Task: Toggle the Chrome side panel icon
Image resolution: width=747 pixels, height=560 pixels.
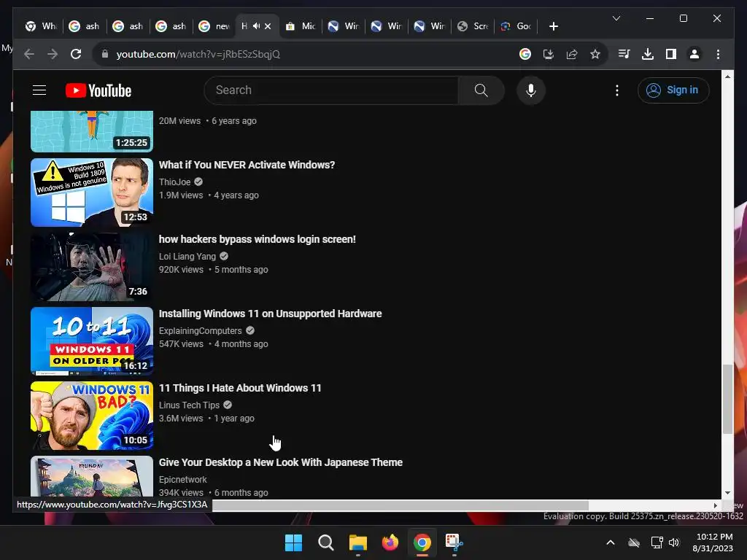Action: [671, 54]
